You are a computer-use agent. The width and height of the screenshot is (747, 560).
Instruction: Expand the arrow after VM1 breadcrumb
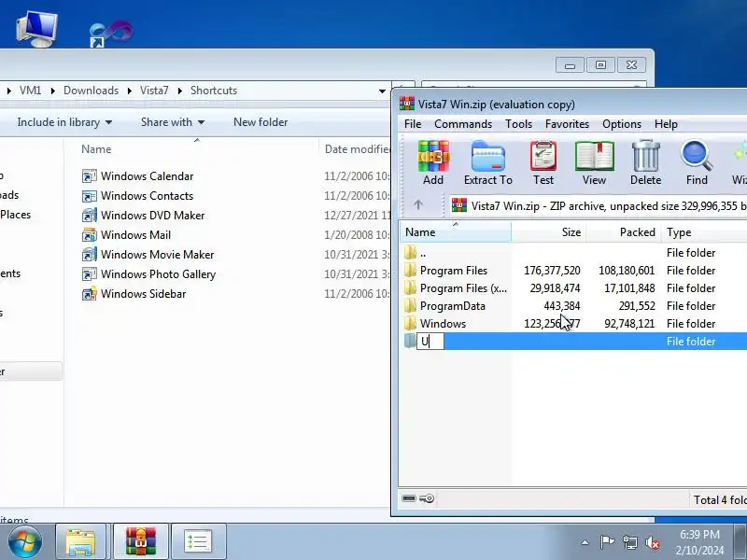pos(52,91)
